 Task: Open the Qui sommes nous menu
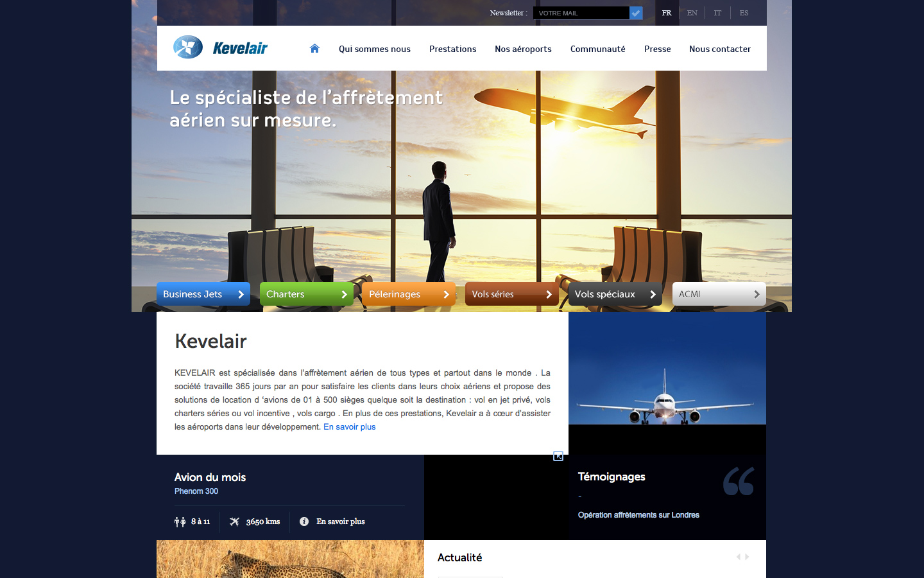tap(375, 49)
